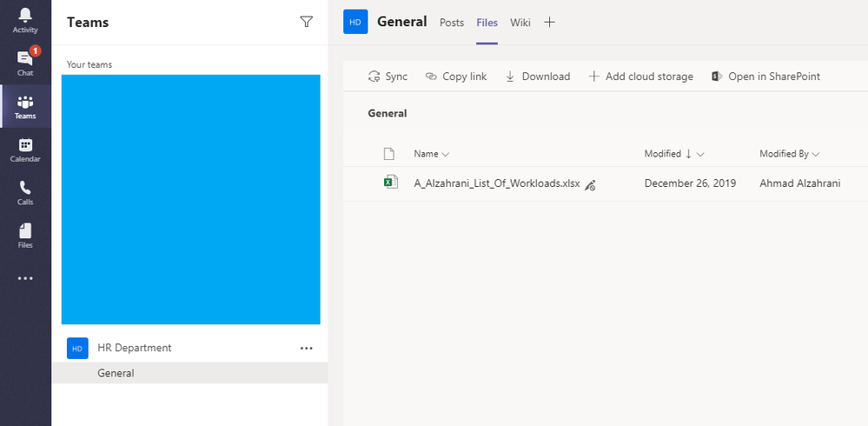This screenshot has width=868, height=426.
Task: Click the editing status icon beside filename
Action: (590, 185)
